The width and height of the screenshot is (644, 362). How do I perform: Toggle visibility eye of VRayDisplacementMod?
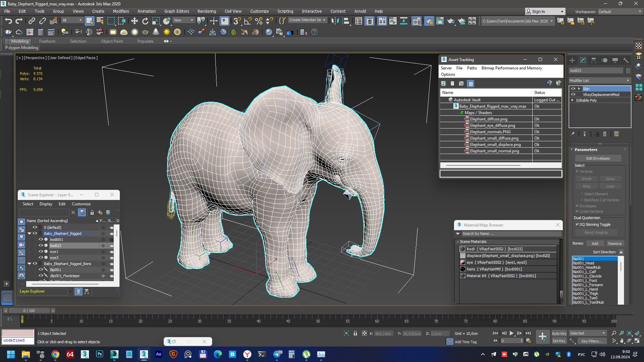tap(573, 94)
